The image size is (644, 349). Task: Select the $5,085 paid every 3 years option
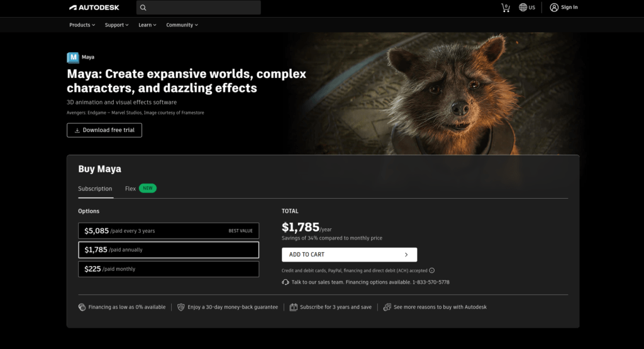[x=169, y=231]
